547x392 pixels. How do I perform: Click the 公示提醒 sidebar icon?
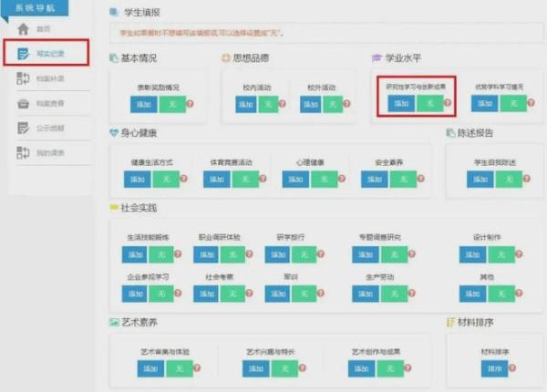click(23, 128)
